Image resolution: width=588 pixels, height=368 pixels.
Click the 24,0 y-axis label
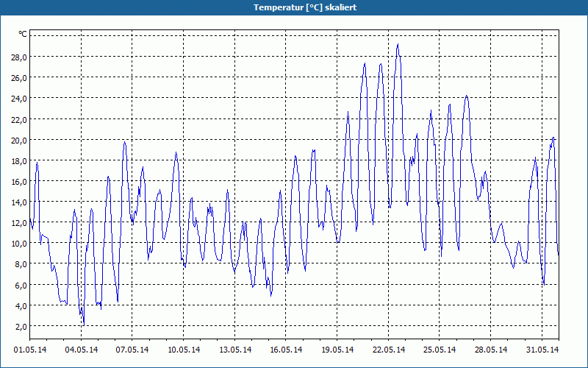(21, 99)
